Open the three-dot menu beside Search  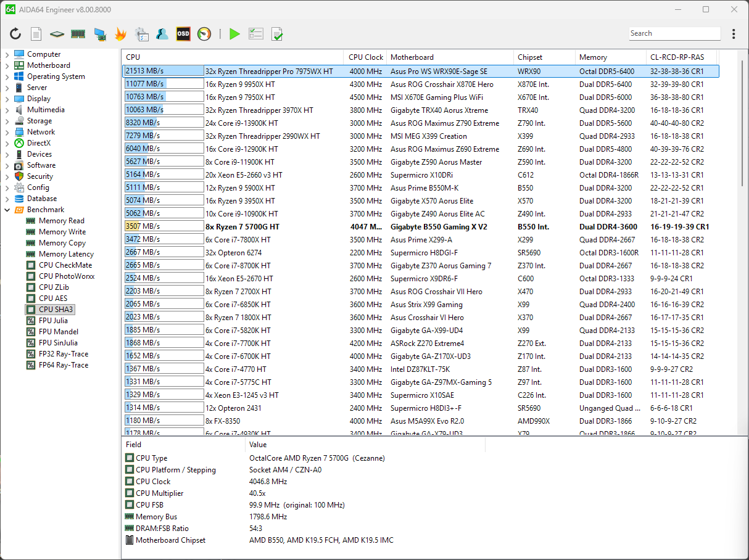click(734, 34)
